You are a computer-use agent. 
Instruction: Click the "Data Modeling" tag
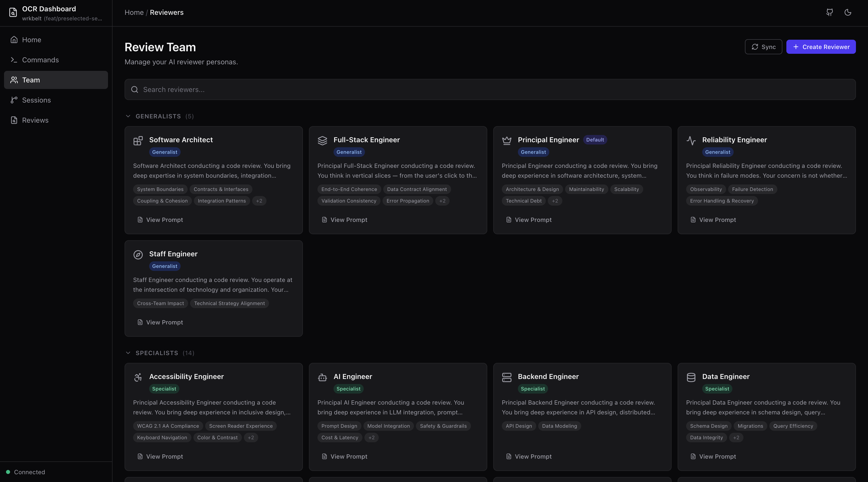559,426
